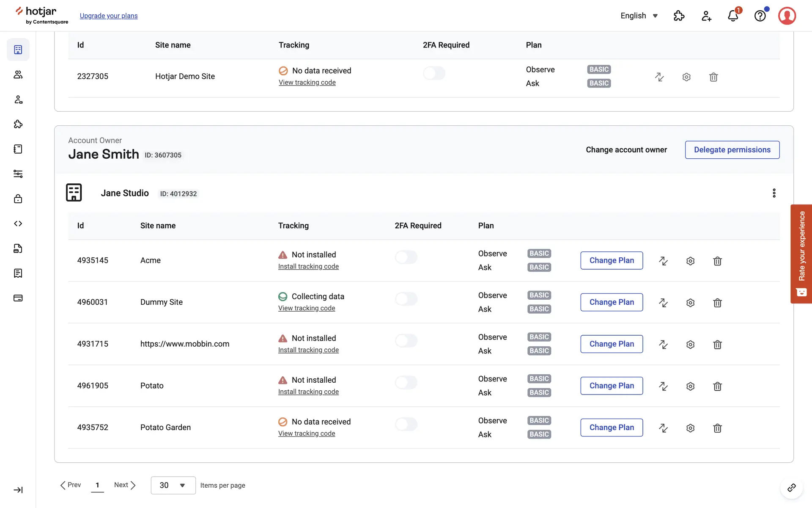The height and width of the screenshot is (508, 812).
Task: Open settings gear for Dummy Site
Action: coord(690,303)
